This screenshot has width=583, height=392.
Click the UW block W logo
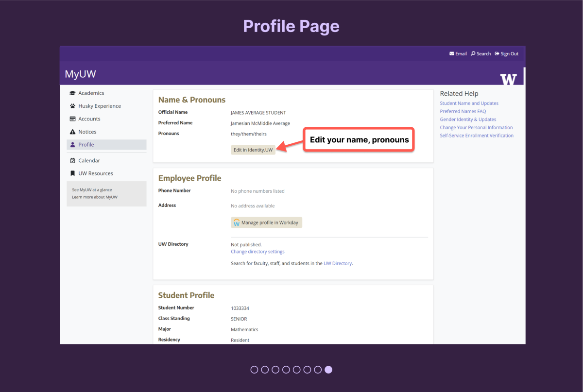[x=509, y=79]
